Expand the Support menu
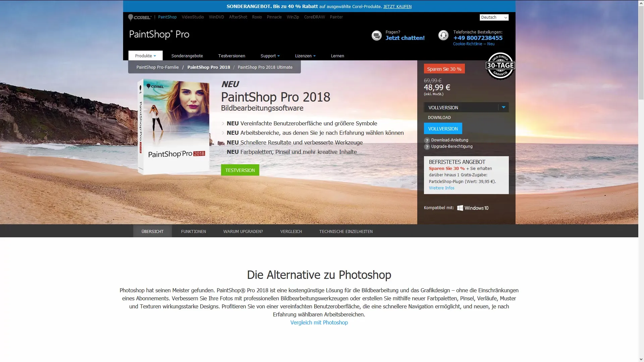644x362 pixels. pyautogui.click(x=270, y=56)
